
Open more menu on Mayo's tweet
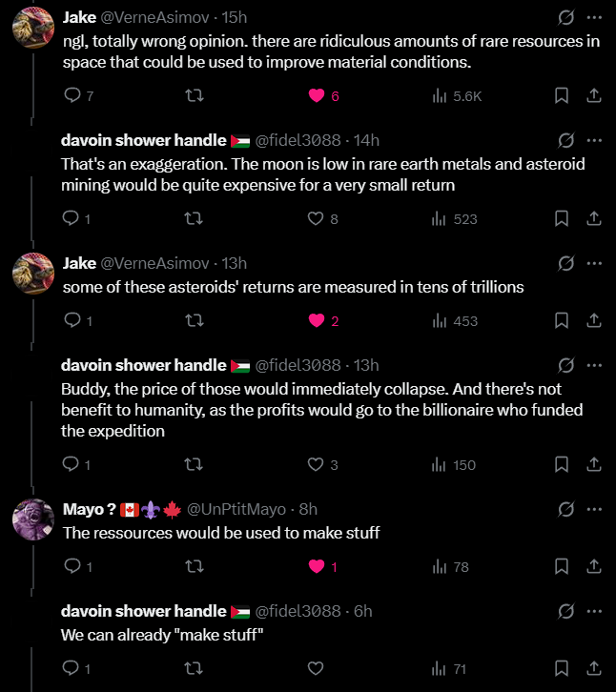click(593, 508)
